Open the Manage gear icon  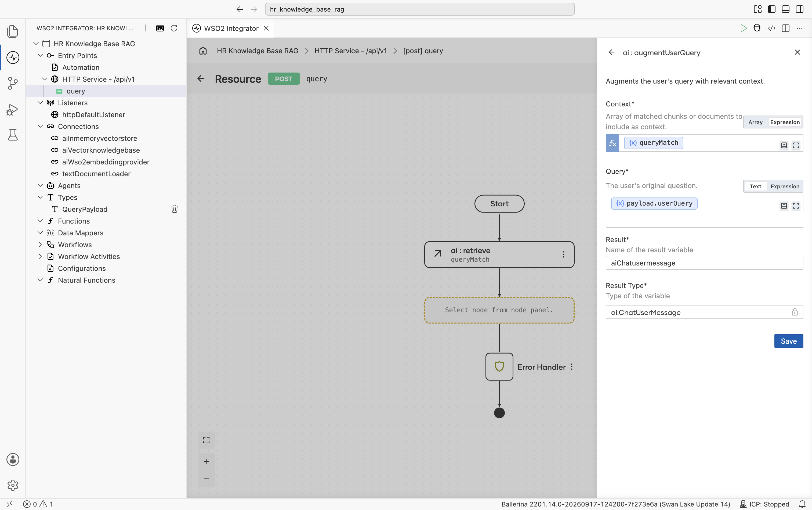coord(12,485)
